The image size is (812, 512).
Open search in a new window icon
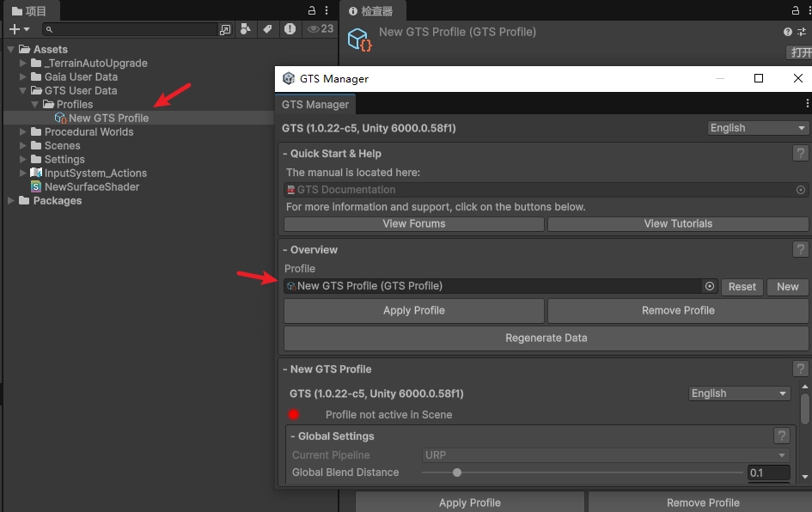point(225,29)
